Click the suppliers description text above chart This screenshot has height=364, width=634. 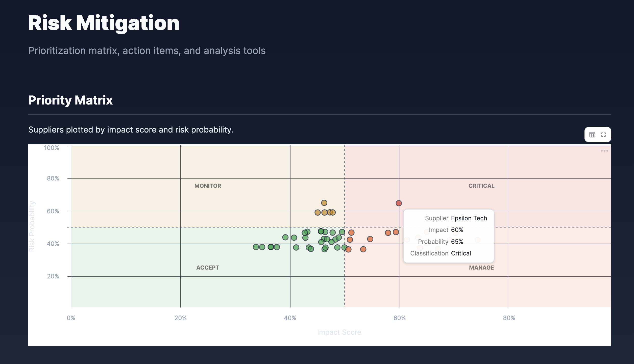click(131, 129)
